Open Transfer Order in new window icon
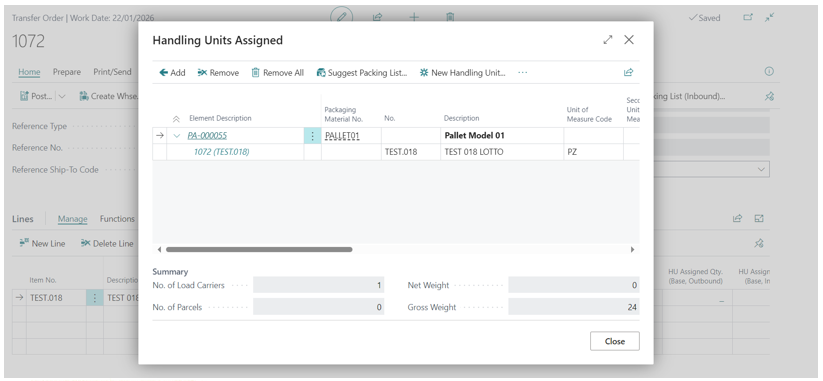This screenshot has width=823, height=381. [x=748, y=17]
